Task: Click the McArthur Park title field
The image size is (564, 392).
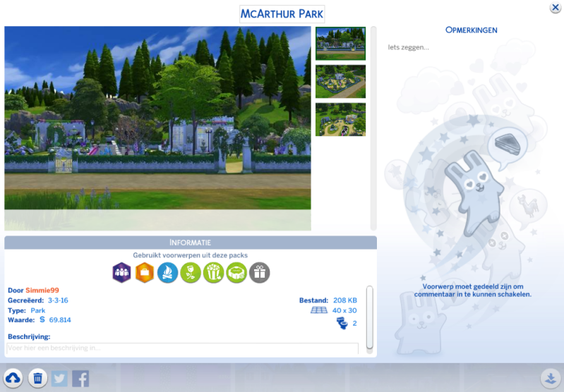Action: tap(282, 14)
